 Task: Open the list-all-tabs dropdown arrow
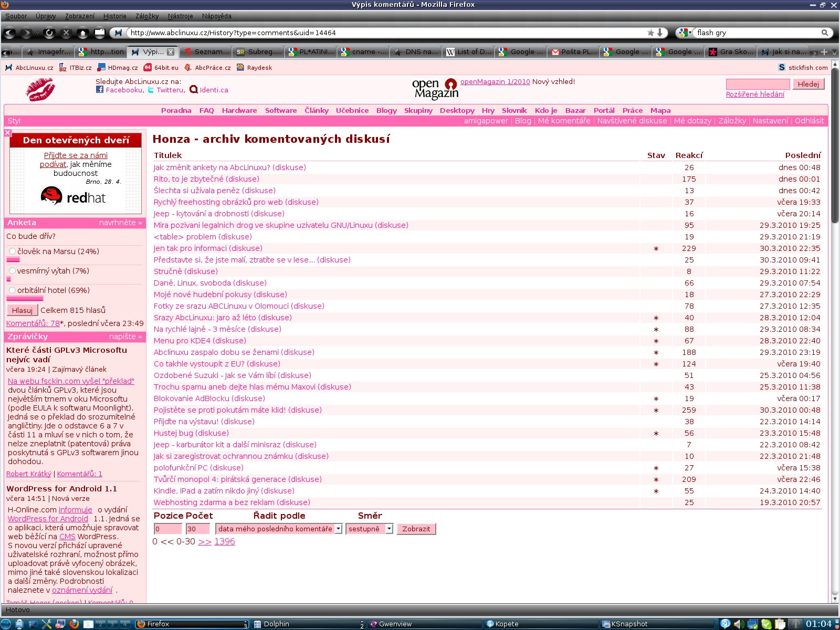pos(834,52)
